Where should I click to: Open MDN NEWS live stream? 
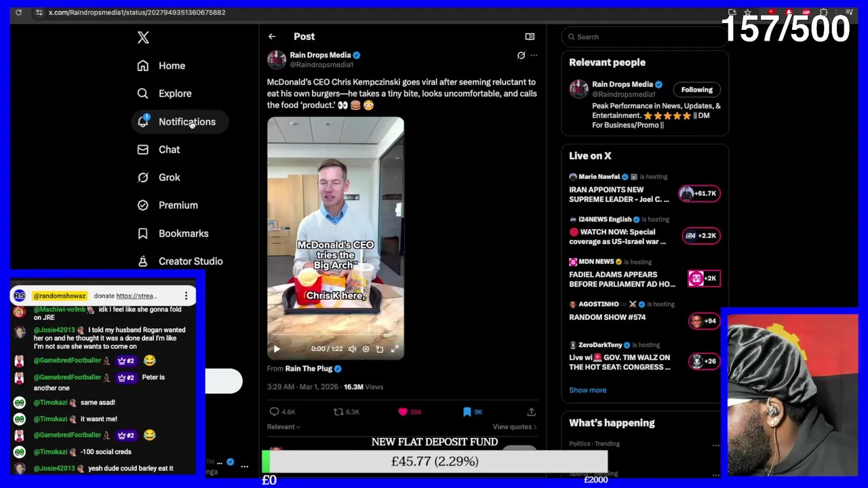point(622,279)
